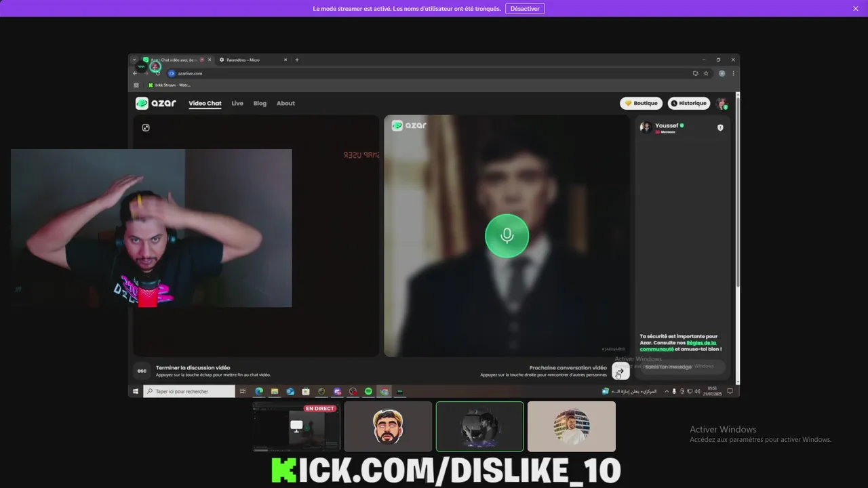Open Youssef's profile picture
Viewport: 868px width, 488px height.
click(x=646, y=127)
